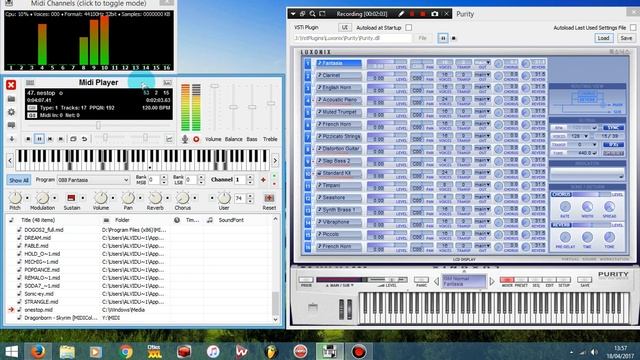Click the pencil icon in the recording toolbar
Viewport: 640px width, 360px height.
(401, 14)
